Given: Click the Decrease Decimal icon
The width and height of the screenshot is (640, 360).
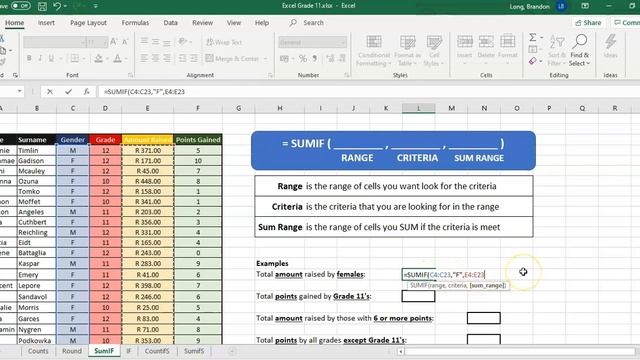Looking at the screenshot, I should (341, 58).
